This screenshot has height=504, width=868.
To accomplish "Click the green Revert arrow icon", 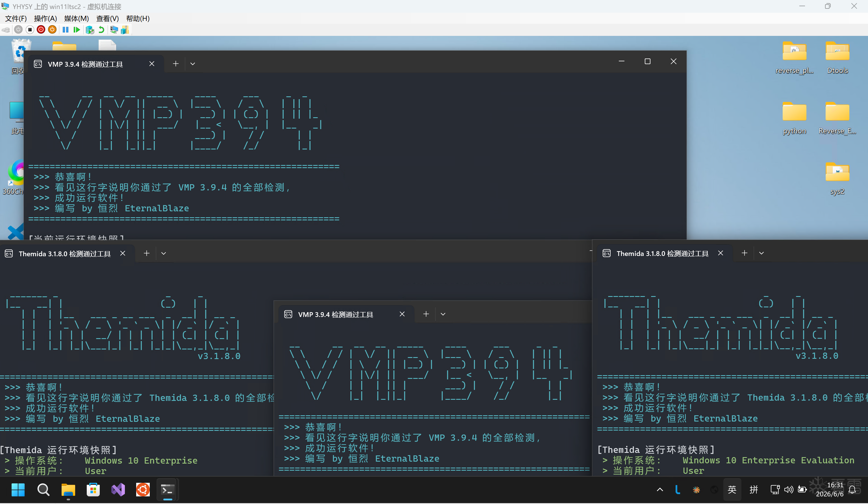I will [x=101, y=30].
